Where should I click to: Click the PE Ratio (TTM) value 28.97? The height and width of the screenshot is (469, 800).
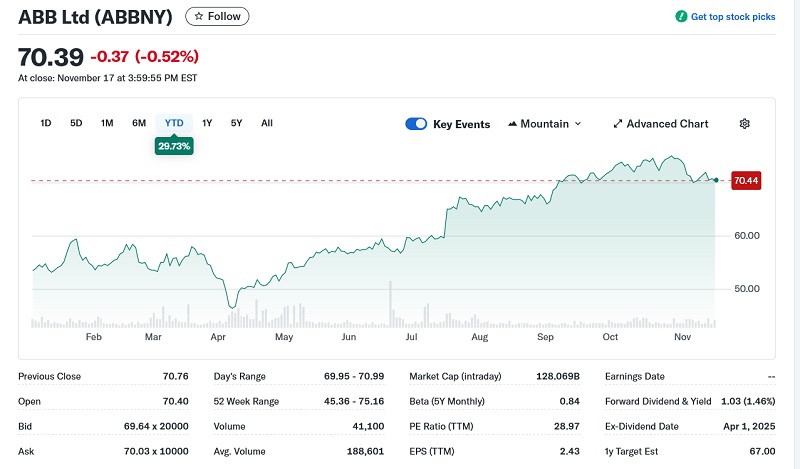[567, 427]
